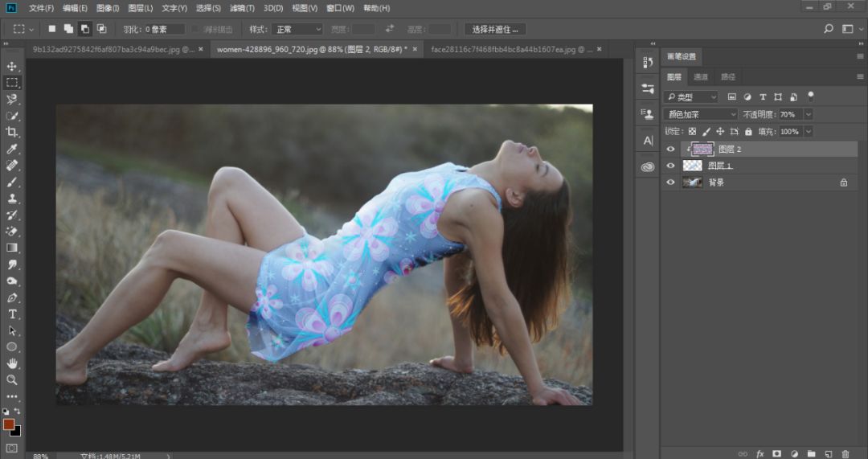The image size is (868, 459).
Task: Select the Crop tool
Action: (x=12, y=132)
